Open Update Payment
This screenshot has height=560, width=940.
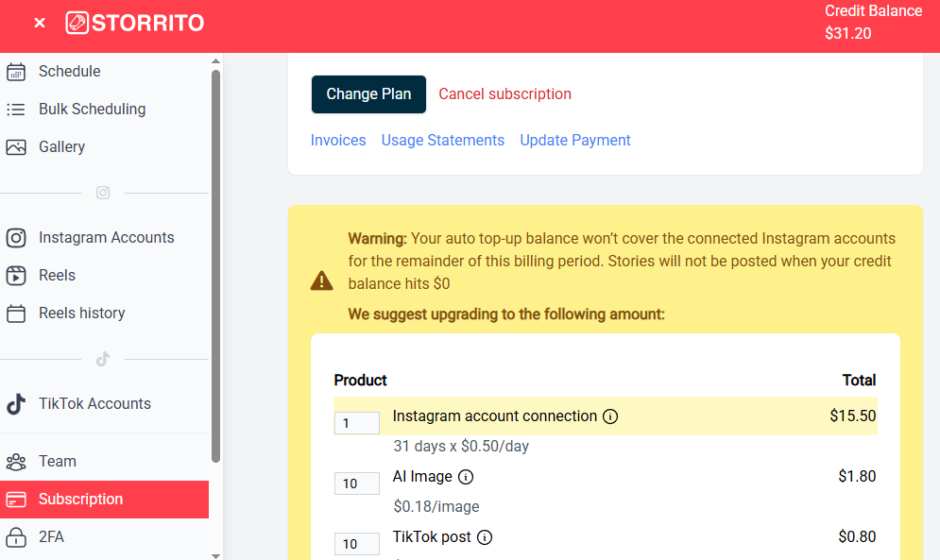coord(575,140)
